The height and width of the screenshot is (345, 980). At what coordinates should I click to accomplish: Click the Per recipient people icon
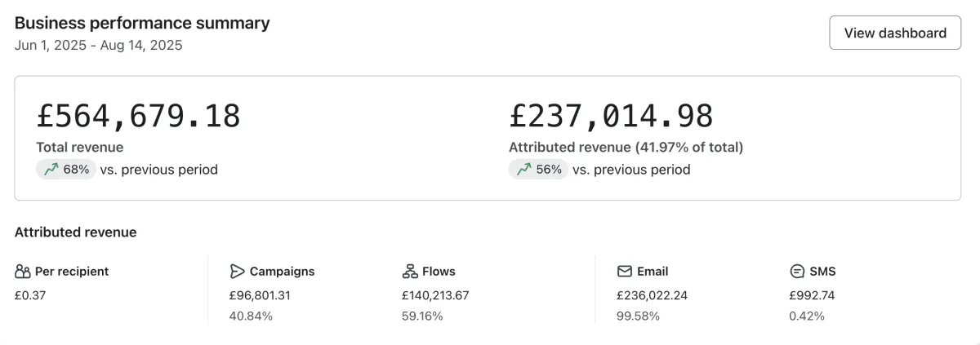point(23,272)
